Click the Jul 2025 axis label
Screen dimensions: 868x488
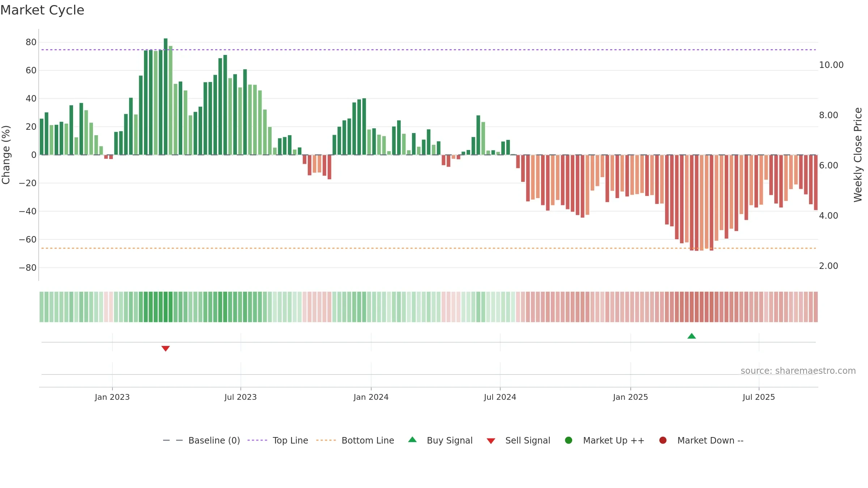tap(759, 397)
